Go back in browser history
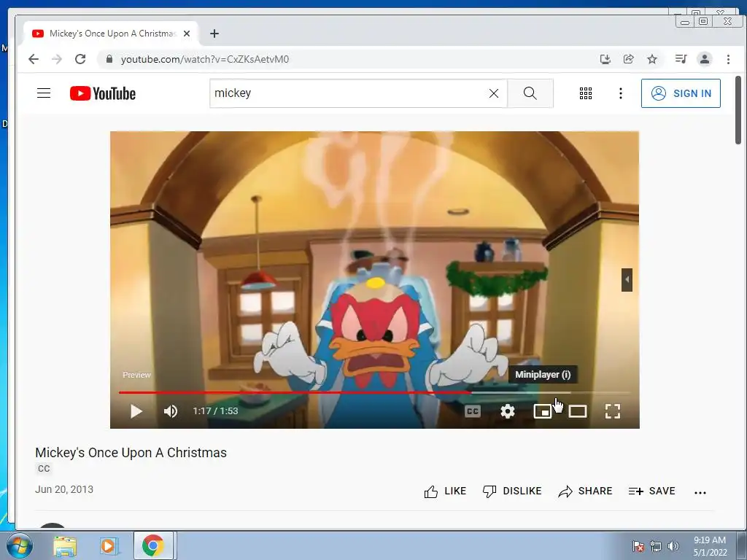 [x=34, y=59]
